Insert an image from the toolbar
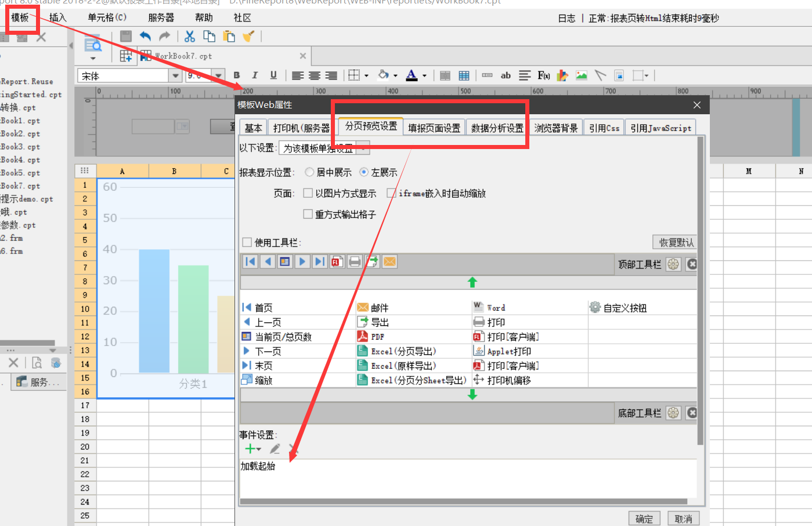This screenshot has height=526, width=812. click(582, 75)
